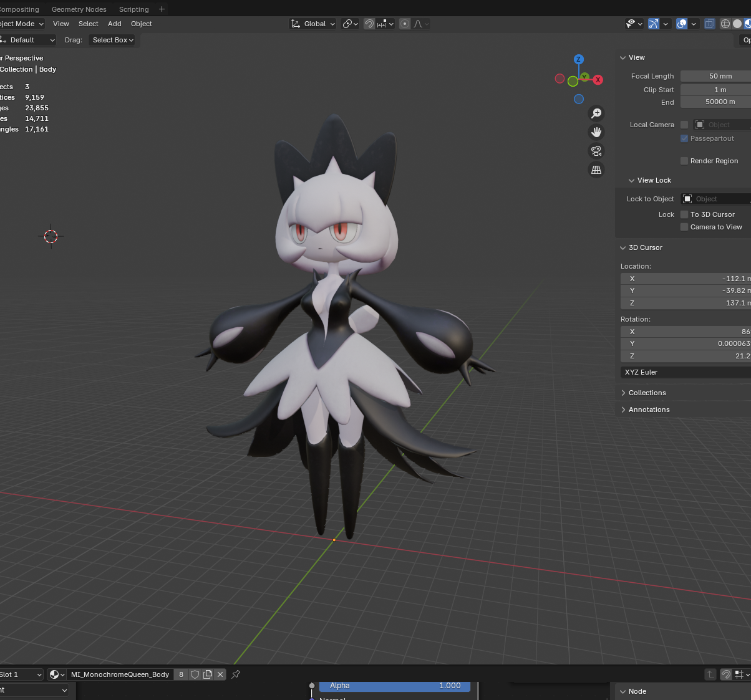Toggle the snapping magnet icon
Viewport: 751px width, 700px height.
(369, 24)
